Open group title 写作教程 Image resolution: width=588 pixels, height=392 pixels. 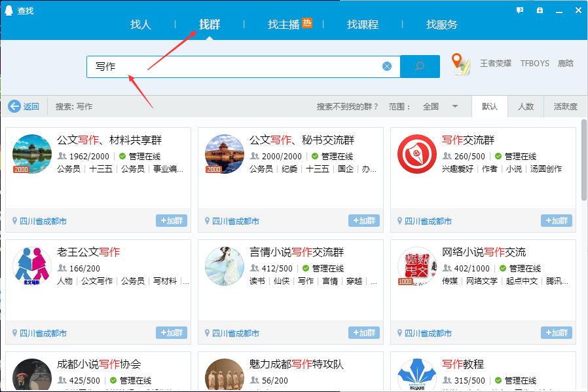pos(463,364)
